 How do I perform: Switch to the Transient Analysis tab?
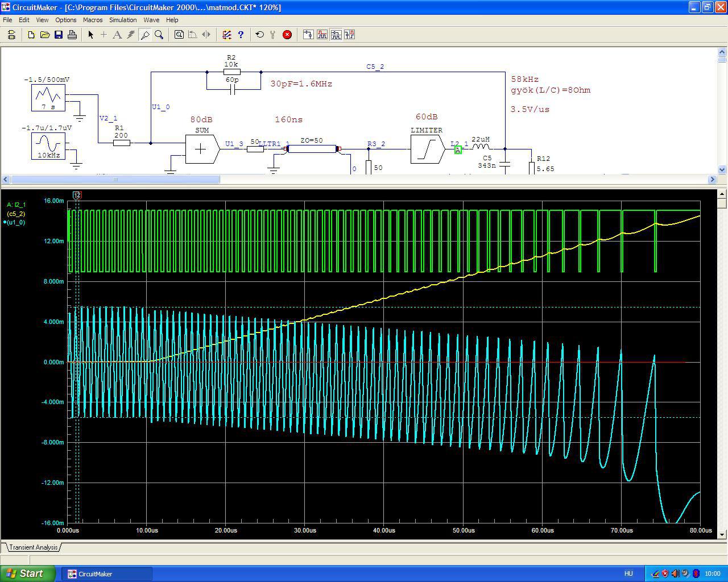(x=34, y=547)
